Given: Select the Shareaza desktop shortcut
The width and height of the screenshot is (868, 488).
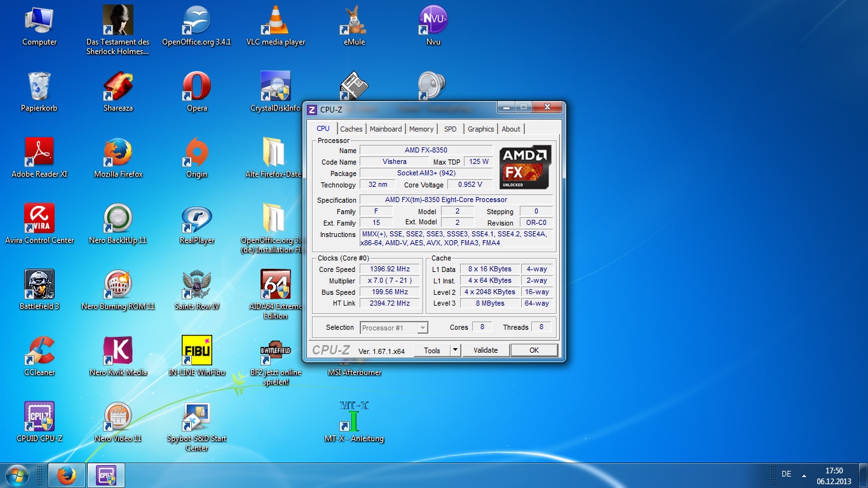Looking at the screenshot, I should 118,93.
